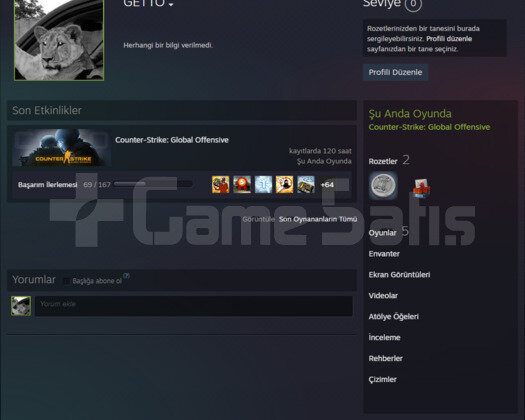Open the Oyunlar games list
Image resolution: width=525 pixels, height=420 pixels.
pos(382,233)
